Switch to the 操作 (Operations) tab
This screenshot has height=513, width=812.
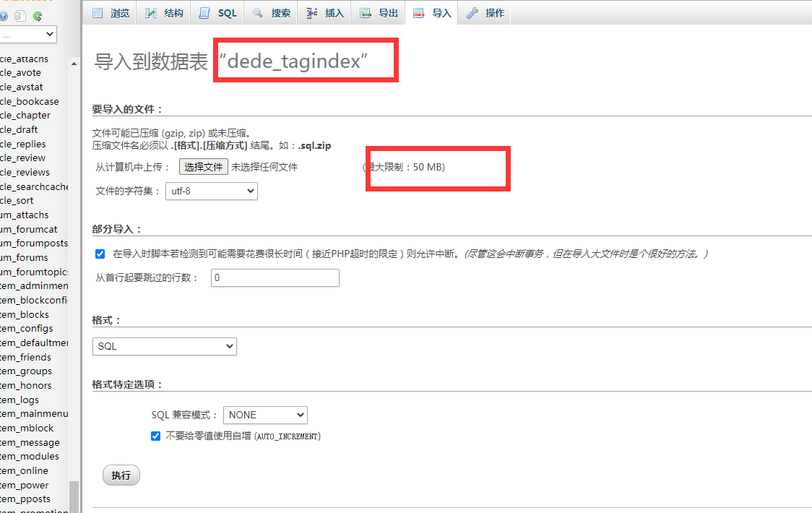tap(485, 12)
